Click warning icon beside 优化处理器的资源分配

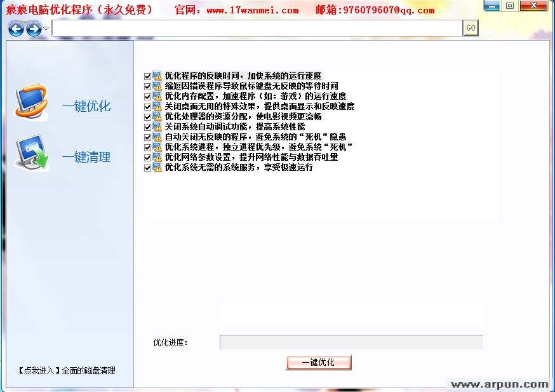click(x=157, y=116)
